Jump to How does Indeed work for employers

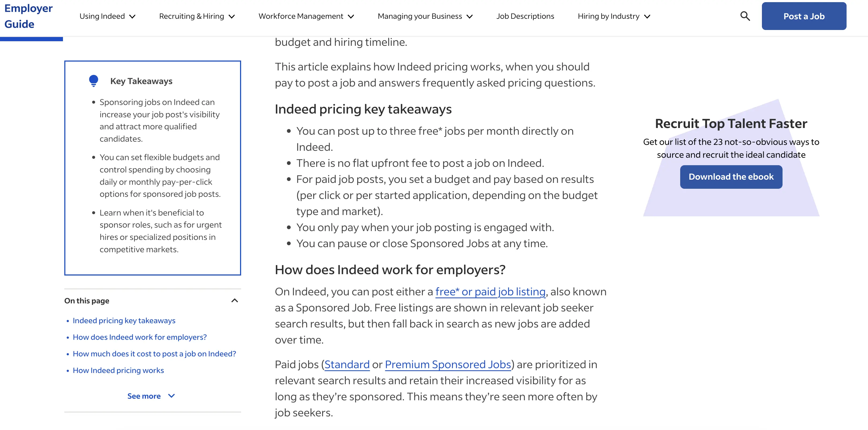(x=140, y=337)
